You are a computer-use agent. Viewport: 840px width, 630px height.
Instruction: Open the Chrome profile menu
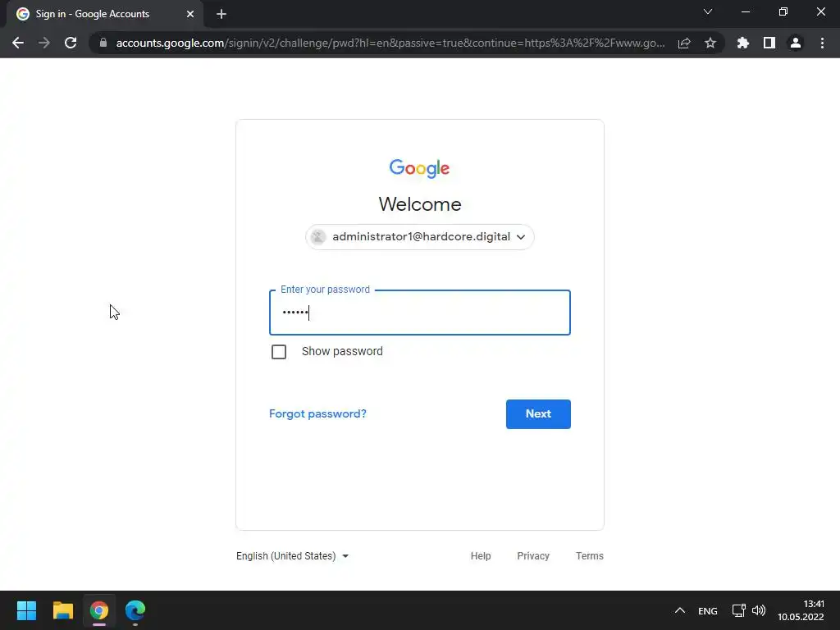(796, 43)
